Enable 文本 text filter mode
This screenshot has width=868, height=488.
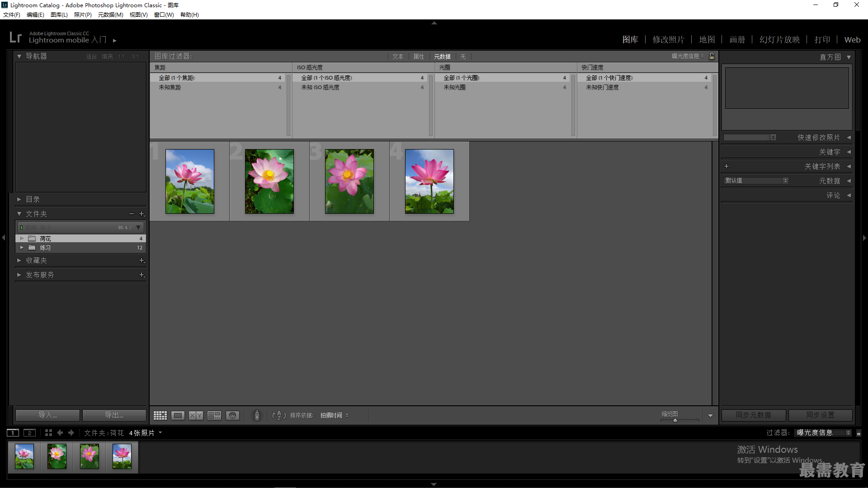pos(398,56)
